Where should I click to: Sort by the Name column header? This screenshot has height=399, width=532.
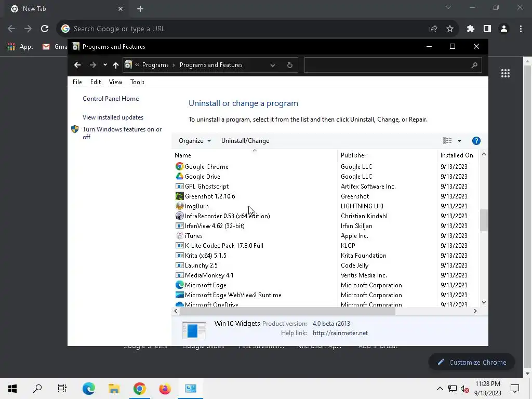click(255, 155)
